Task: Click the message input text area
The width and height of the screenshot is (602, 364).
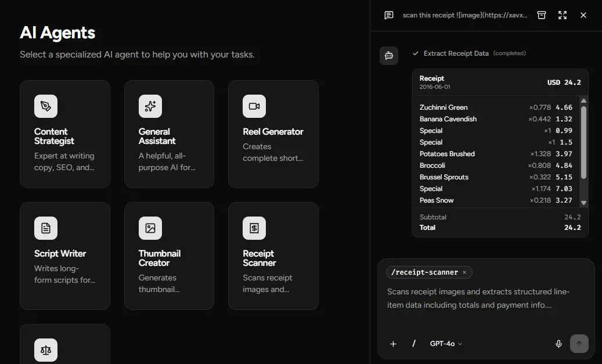Action: (486, 298)
